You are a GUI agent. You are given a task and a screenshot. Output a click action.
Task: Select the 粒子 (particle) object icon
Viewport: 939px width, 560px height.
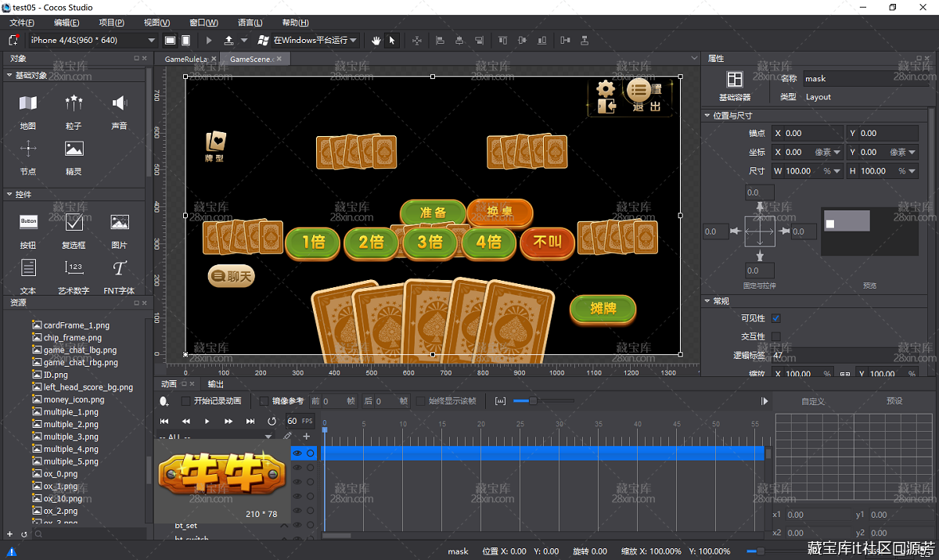click(x=74, y=103)
